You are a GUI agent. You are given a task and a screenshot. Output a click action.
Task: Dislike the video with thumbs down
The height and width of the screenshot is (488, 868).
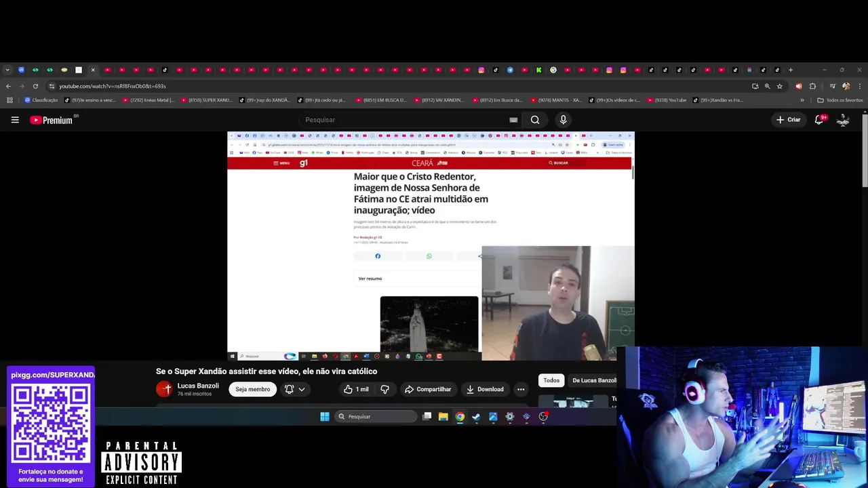click(x=384, y=389)
